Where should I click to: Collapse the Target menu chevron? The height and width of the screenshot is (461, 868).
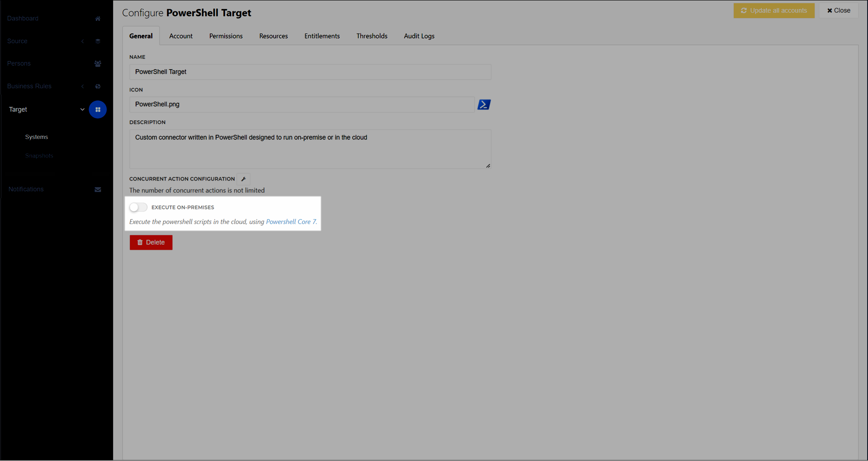point(82,109)
